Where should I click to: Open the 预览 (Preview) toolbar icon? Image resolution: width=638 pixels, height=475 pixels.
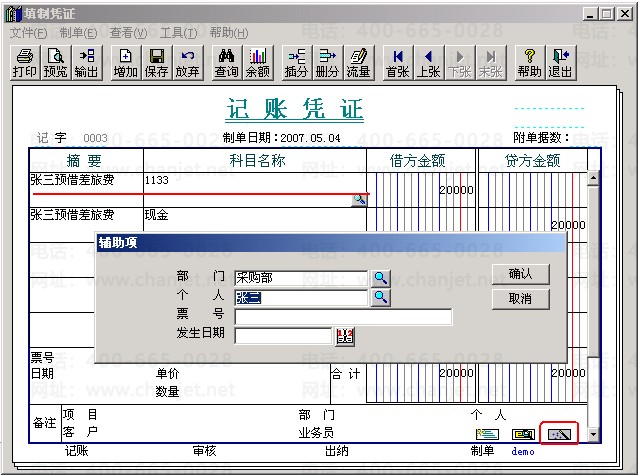click(x=56, y=63)
